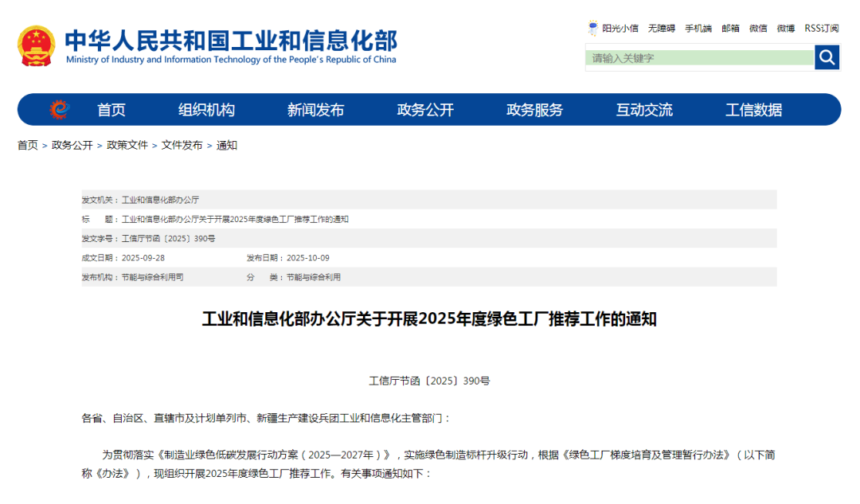Open the 政务公开 navigation menu
The image size is (860, 504).
coord(425,110)
